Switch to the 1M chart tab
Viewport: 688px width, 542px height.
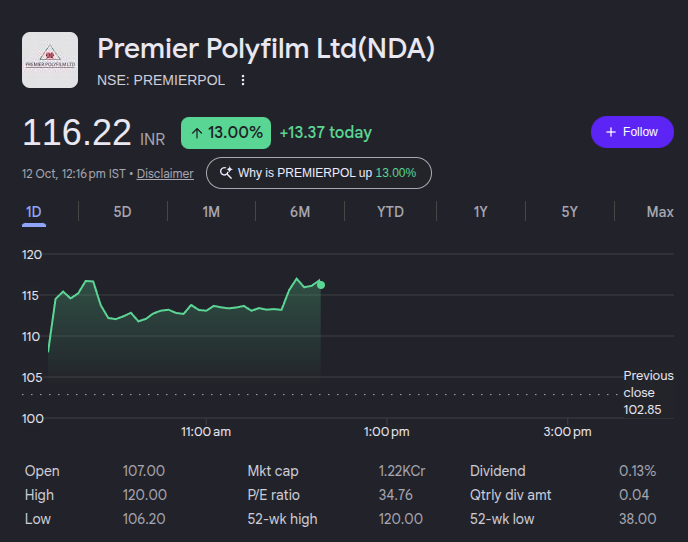point(211,212)
